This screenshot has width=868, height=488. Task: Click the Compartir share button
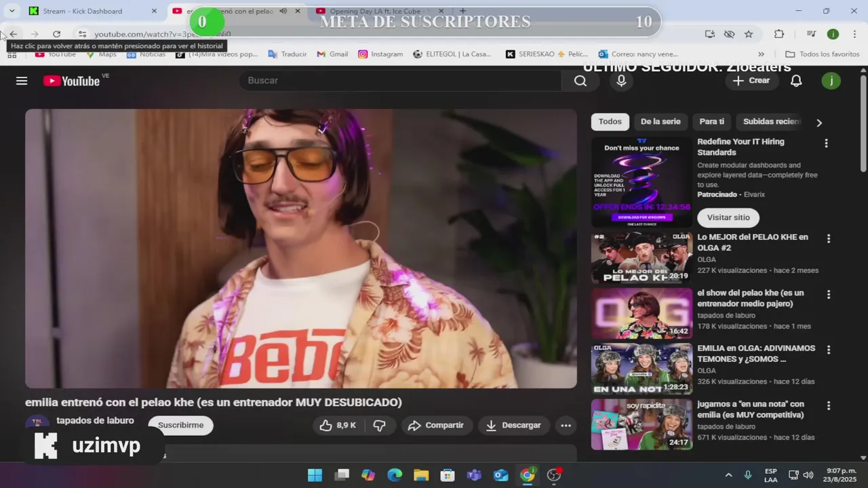click(436, 425)
